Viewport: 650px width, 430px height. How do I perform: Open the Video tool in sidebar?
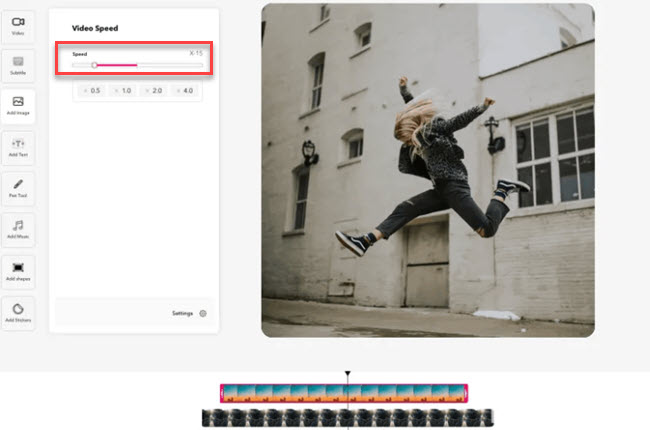[x=18, y=26]
